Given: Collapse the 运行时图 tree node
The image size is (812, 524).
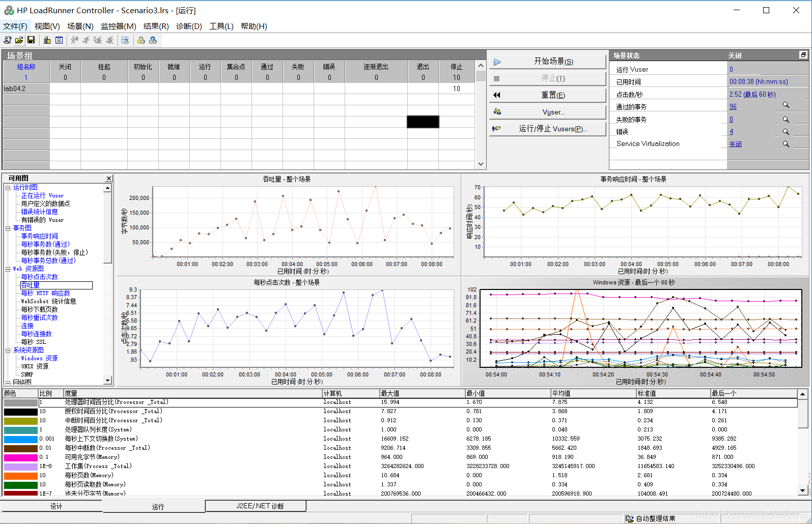Looking at the screenshot, I should [x=8, y=188].
